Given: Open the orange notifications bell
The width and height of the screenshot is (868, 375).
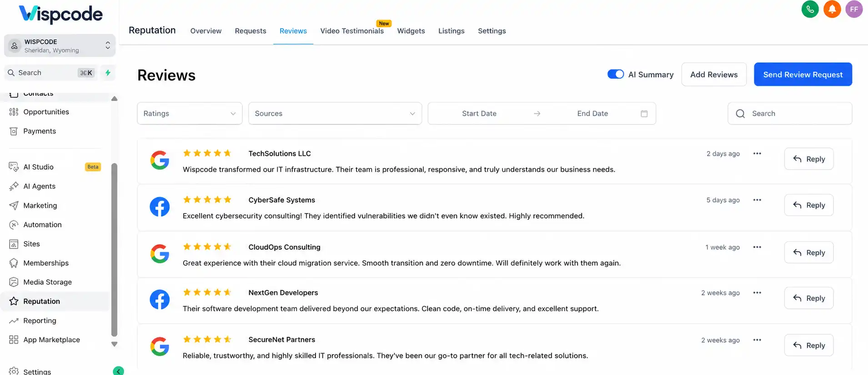Looking at the screenshot, I should click(832, 9).
